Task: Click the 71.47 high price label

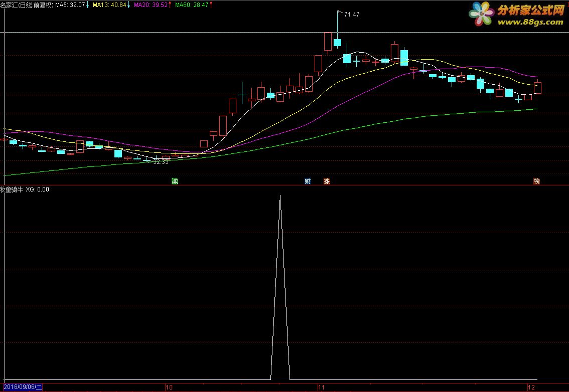Action: [352, 15]
